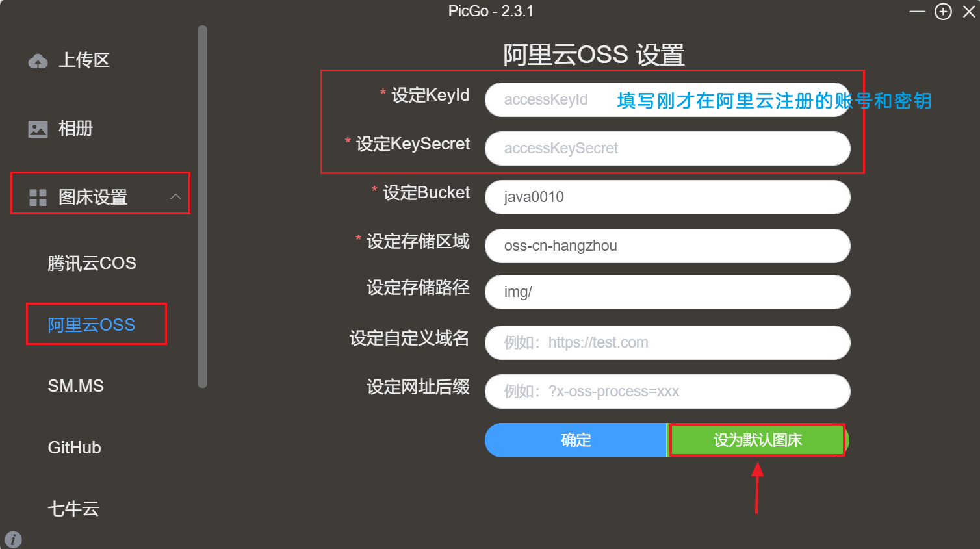Click the 设定自定义域名 label
The image size is (980, 549).
pyautogui.click(x=409, y=338)
